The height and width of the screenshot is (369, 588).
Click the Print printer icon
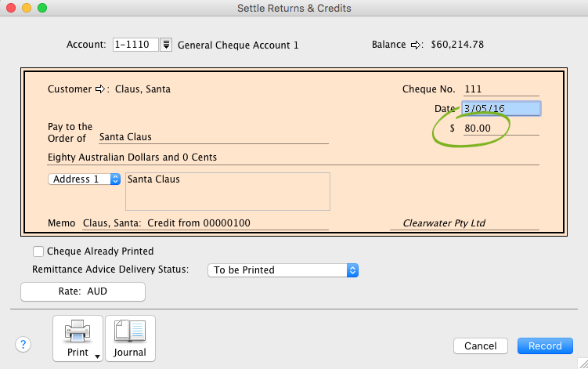(77, 332)
